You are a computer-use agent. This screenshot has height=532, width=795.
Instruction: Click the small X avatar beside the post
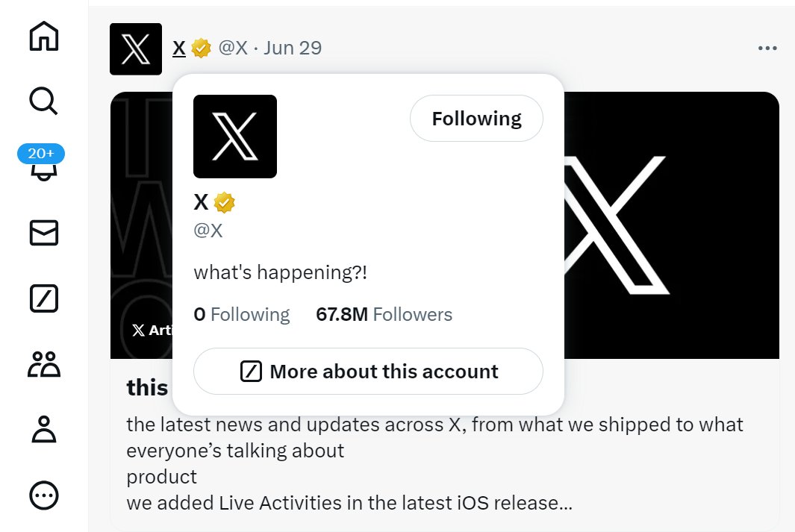click(136, 49)
